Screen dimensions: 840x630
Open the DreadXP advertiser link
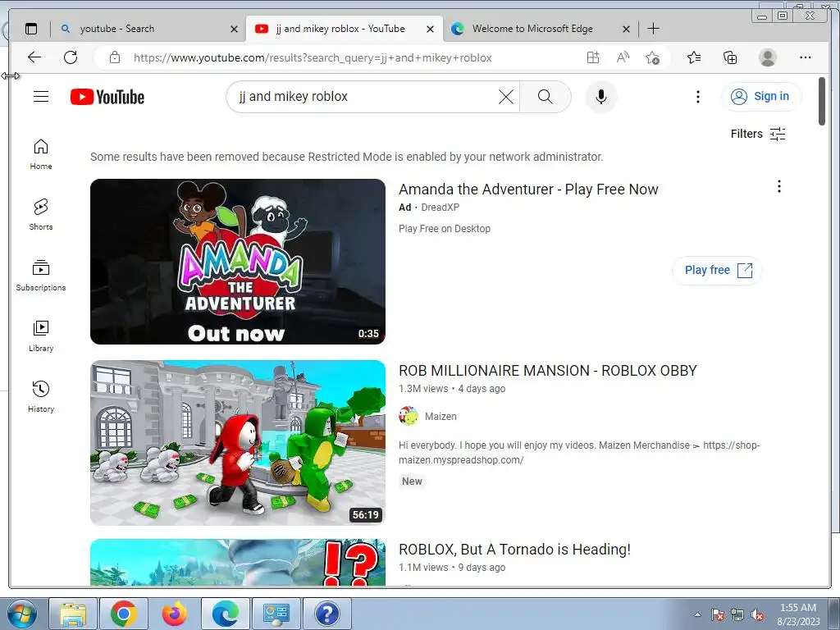[x=440, y=208]
